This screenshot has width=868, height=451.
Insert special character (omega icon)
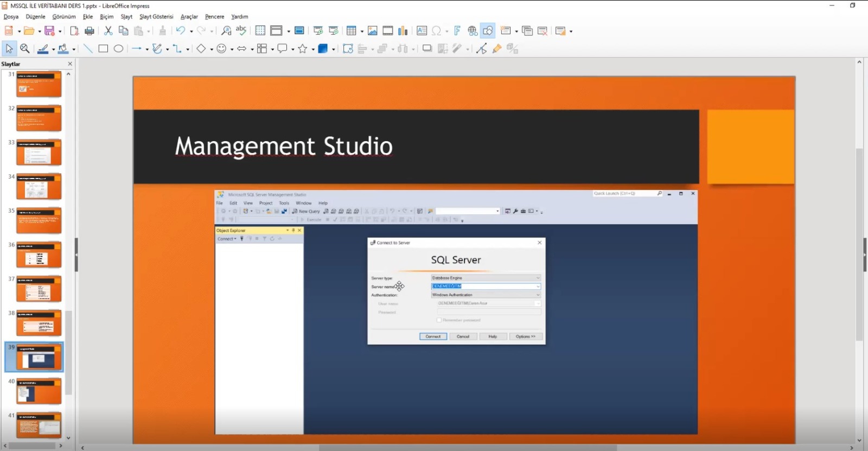(437, 31)
